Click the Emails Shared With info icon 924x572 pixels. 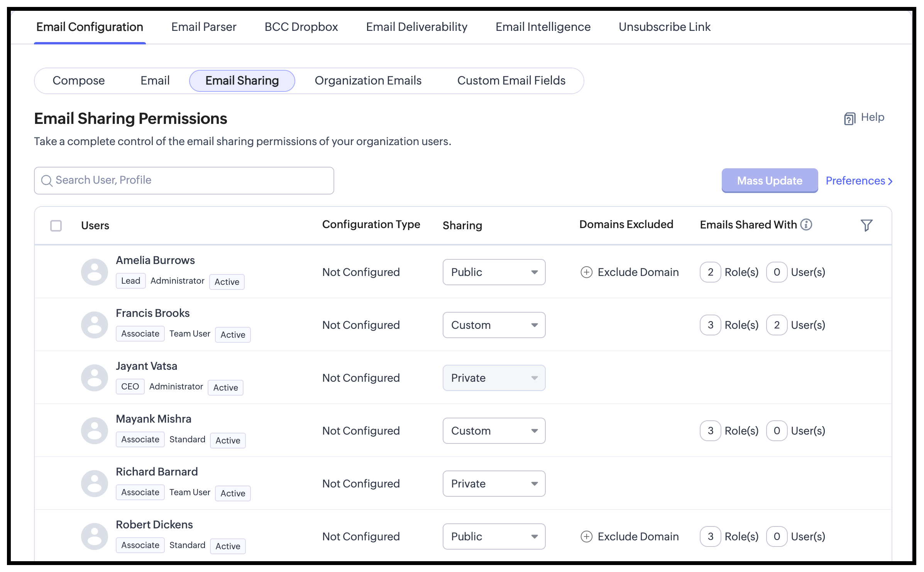coord(806,224)
